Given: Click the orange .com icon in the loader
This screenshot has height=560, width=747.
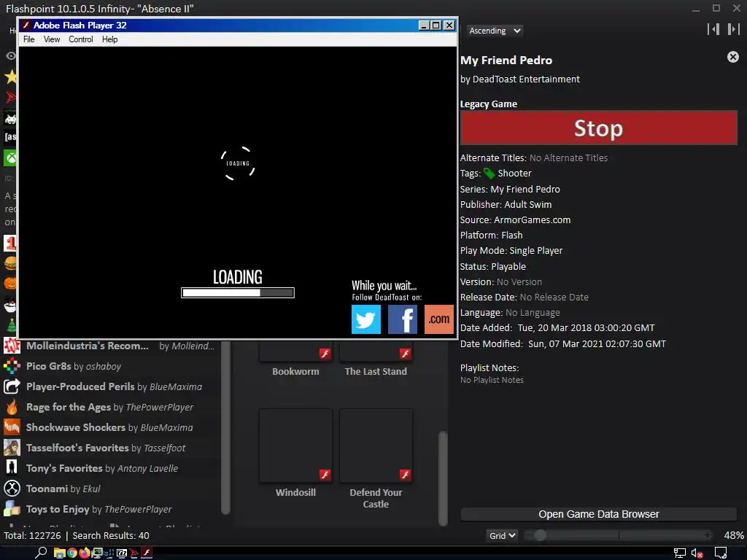Looking at the screenshot, I should pyautogui.click(x=438, y=319).
